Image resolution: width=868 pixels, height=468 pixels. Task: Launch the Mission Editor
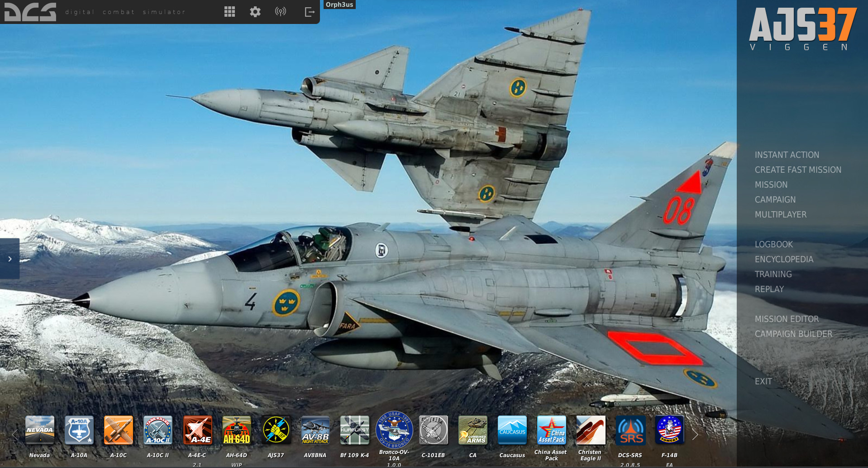click(787, 319)
